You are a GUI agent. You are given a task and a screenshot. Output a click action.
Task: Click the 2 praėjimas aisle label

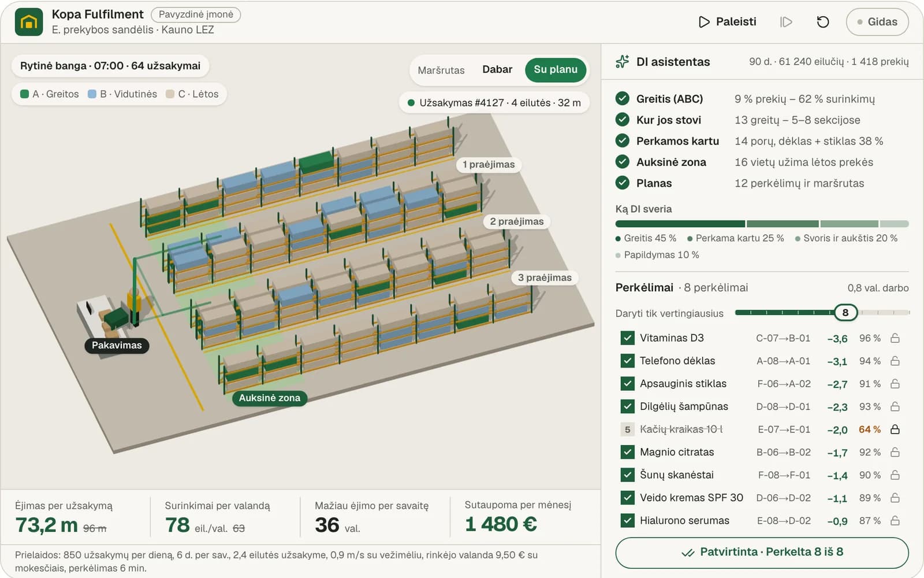[x=517, y=221]
